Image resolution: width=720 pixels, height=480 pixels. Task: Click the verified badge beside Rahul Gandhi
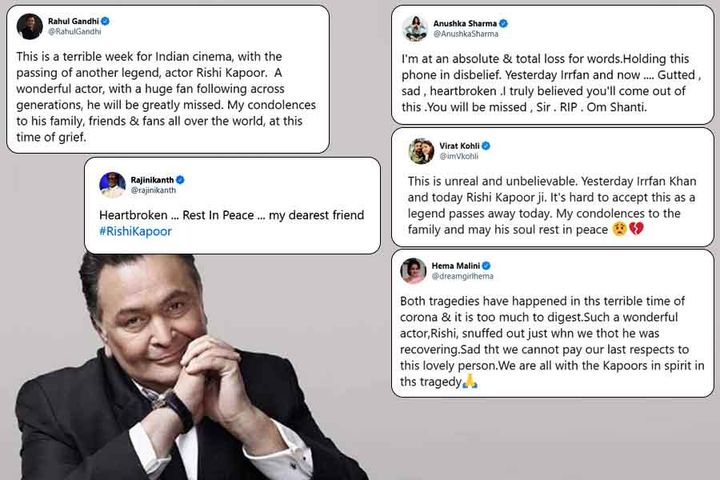pyautogui.click(x=105, y=20)
